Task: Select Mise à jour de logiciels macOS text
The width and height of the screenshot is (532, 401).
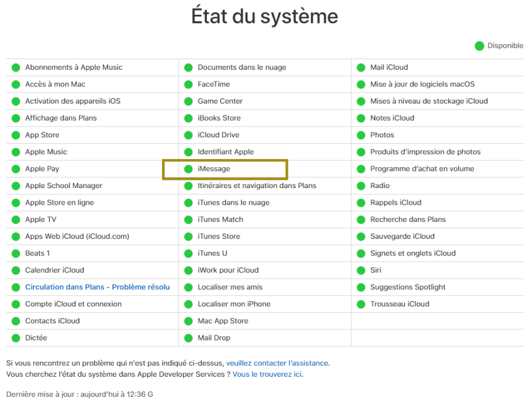Action: (x=423, y=84)
